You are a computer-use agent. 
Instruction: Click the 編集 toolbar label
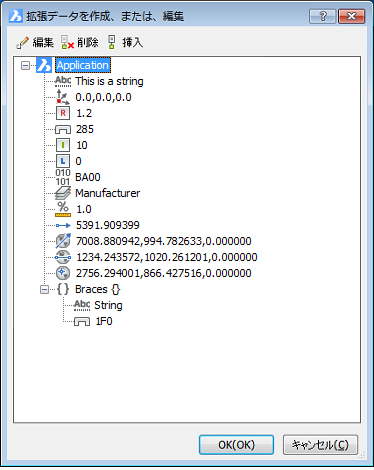tap(43, 42)
